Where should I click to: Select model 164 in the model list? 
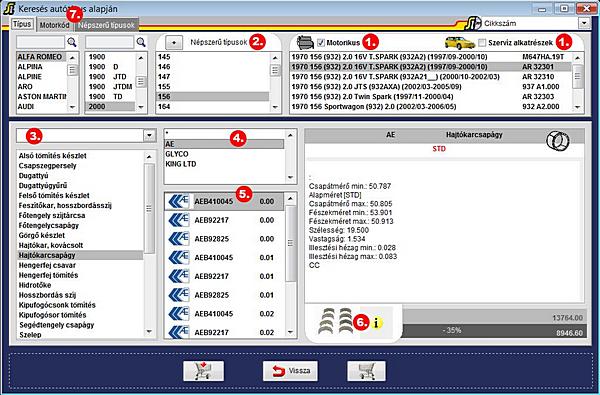[x=213, y=106]
